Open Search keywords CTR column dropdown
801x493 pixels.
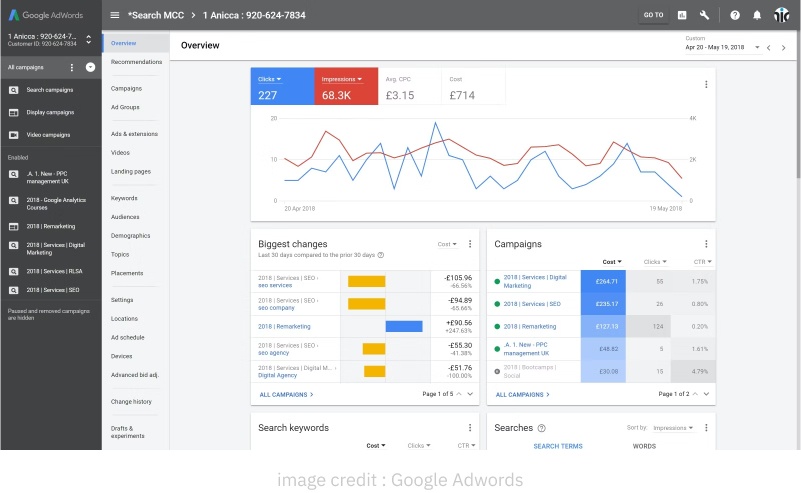click(466, 445)
